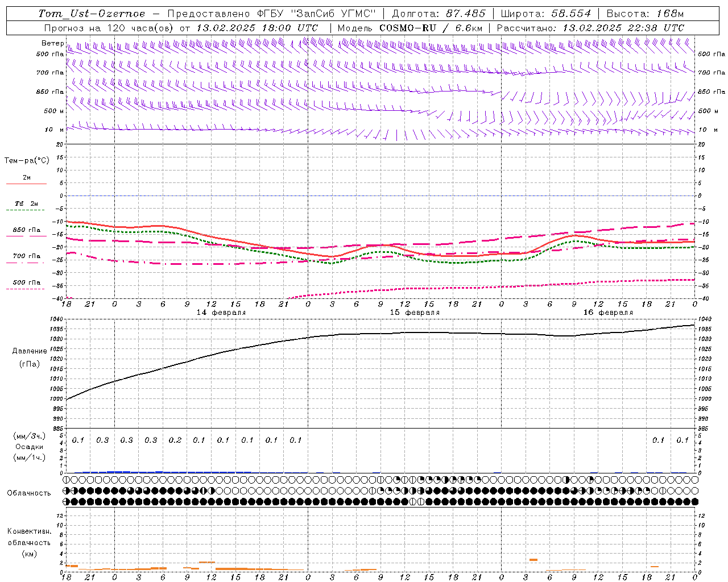The height and width of the screenshot is (582, 728).
Task: Click the 14 февраля date label
Action: tap(221, 313)
